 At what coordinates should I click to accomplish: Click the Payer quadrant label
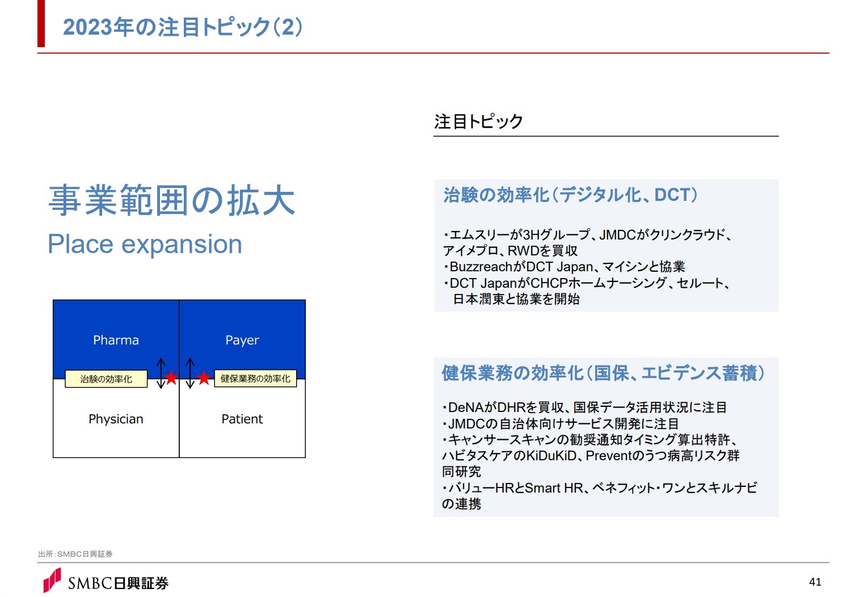coord(242,340)
